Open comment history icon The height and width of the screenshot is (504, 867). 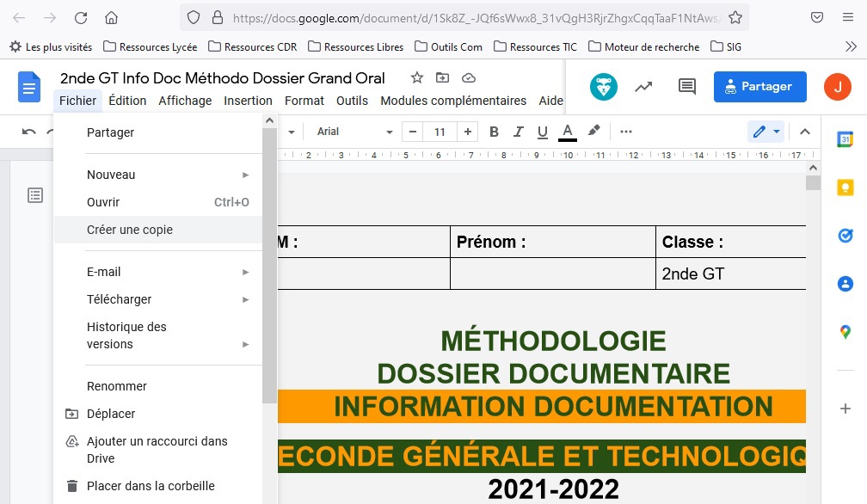pyautogui.click(x=686, y=86)
